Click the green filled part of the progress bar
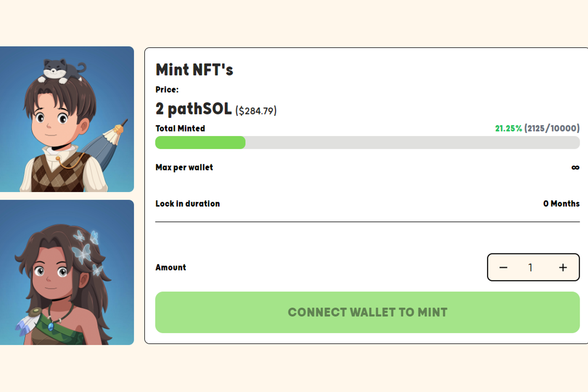Viewport: 588px width, 392px height. [x=200, y=143]
